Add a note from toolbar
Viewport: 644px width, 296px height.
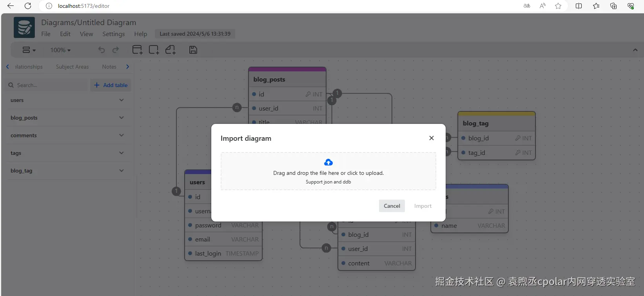tap(171, 50)
